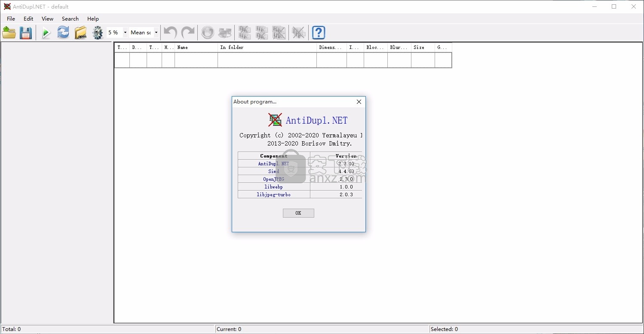Click 'Selected: 0' in the status bar
The width and height of the screenshot is (644, 334).
pyautogui.click(x=444, y=329)
